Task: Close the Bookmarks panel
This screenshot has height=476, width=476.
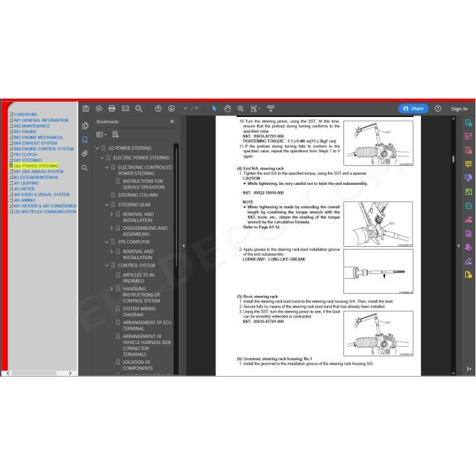Action: [x=172, y=122]
